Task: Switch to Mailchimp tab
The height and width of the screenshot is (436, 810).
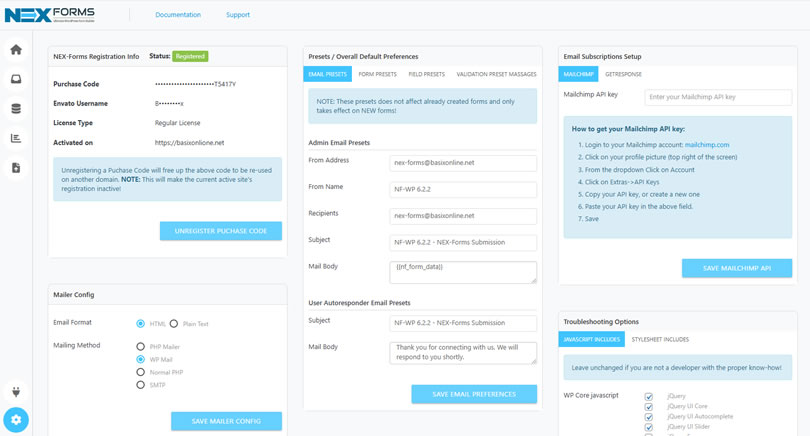Action: (x=579, y=74)
